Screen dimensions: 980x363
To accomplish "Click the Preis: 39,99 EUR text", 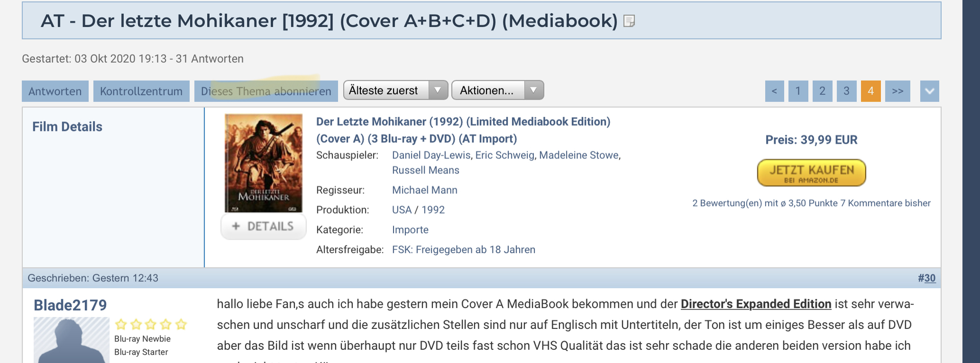I will [812, 140].
